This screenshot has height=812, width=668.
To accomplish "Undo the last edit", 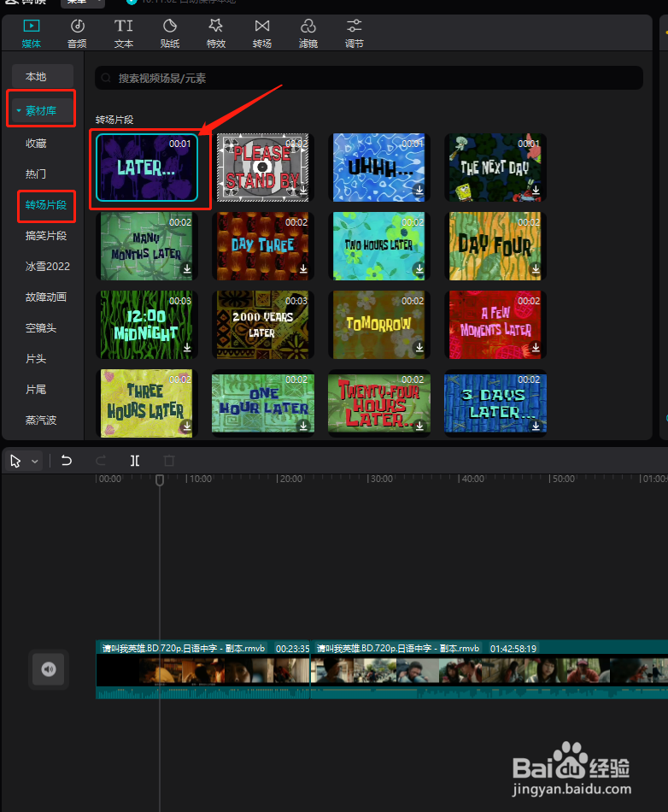I will (67, 461).
